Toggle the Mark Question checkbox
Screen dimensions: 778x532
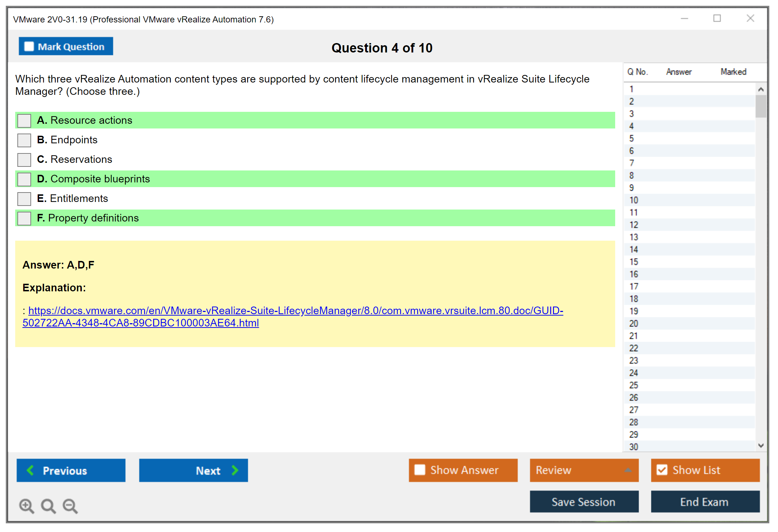[29, 46]
